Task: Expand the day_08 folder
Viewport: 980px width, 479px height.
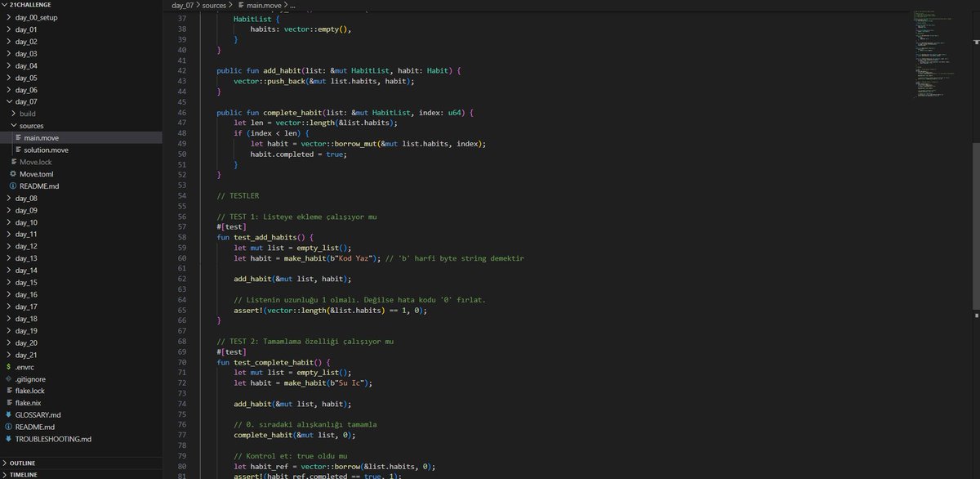Action: [8, 199]
